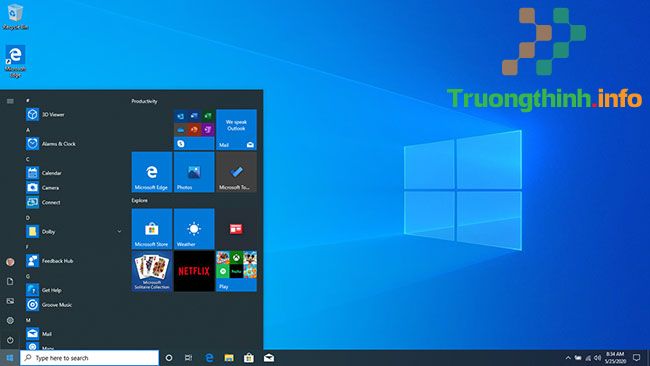Click the Windows Start button
This screenshot has width=650, height=366.
(10, 358)
